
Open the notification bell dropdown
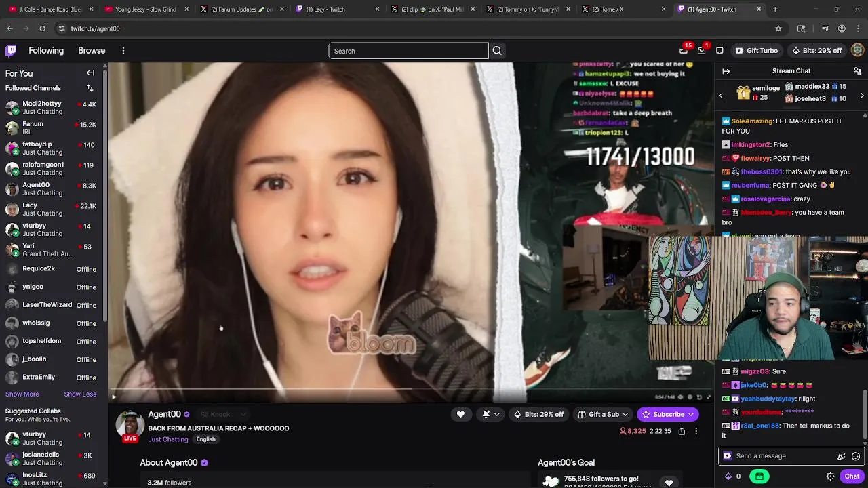pos(490,414)
